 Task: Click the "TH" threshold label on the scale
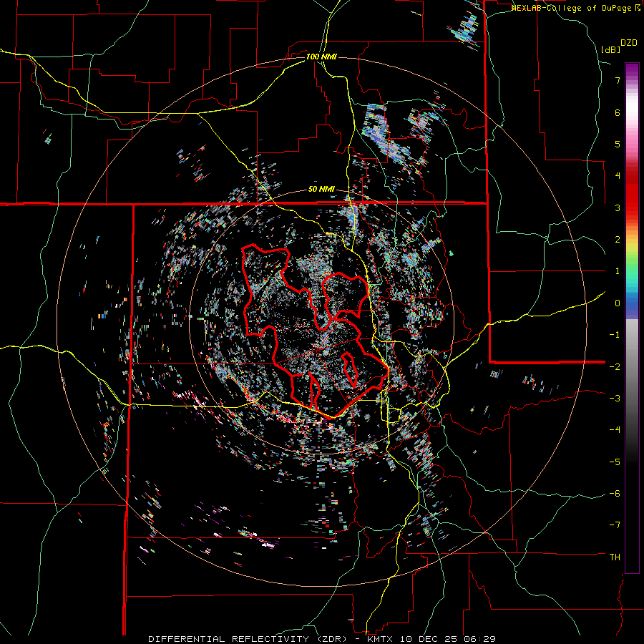tap(615, 557)
